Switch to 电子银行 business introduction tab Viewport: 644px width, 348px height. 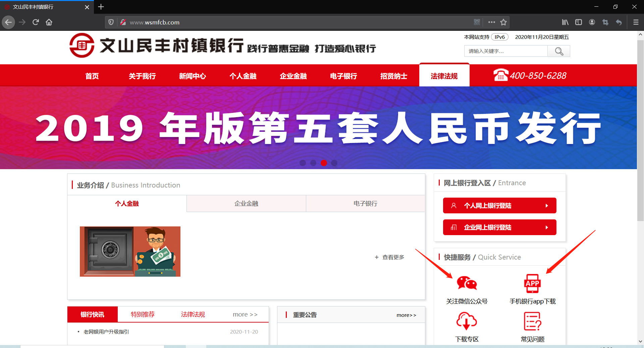(366, 203)
